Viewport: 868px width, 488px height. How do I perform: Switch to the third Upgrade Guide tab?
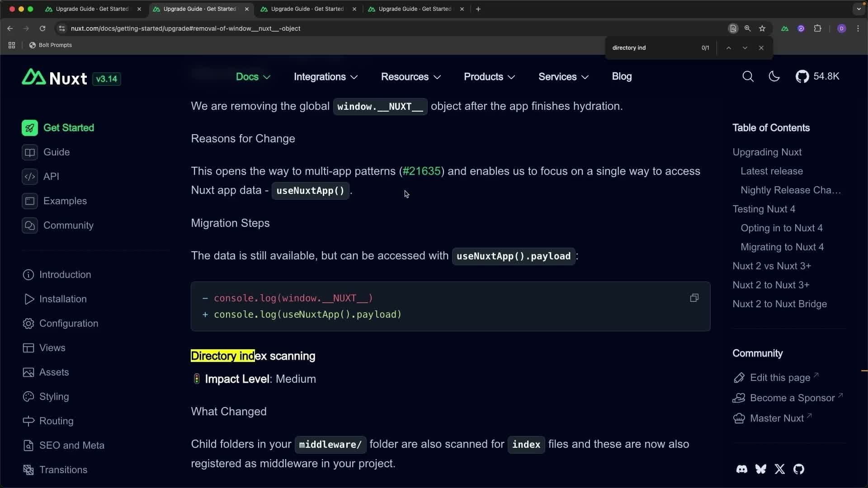pyautogui.click(x=307, y=9)
